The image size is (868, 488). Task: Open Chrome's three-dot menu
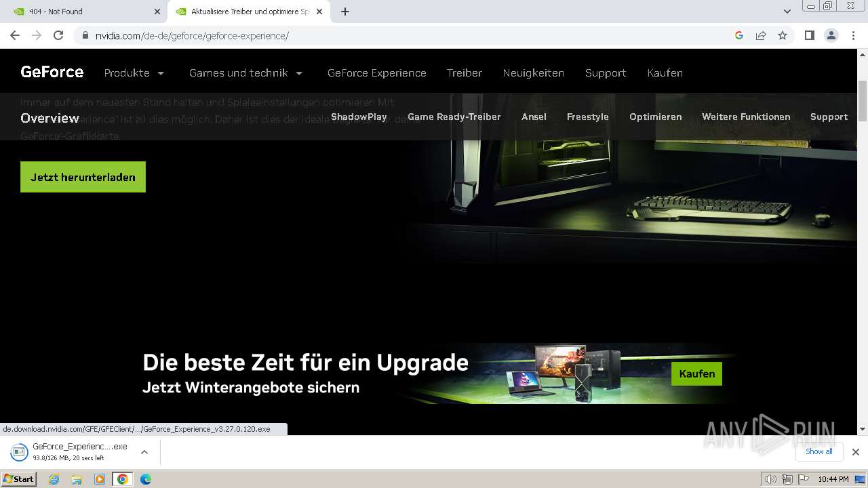pyautogui.click(x=853, y=35)
